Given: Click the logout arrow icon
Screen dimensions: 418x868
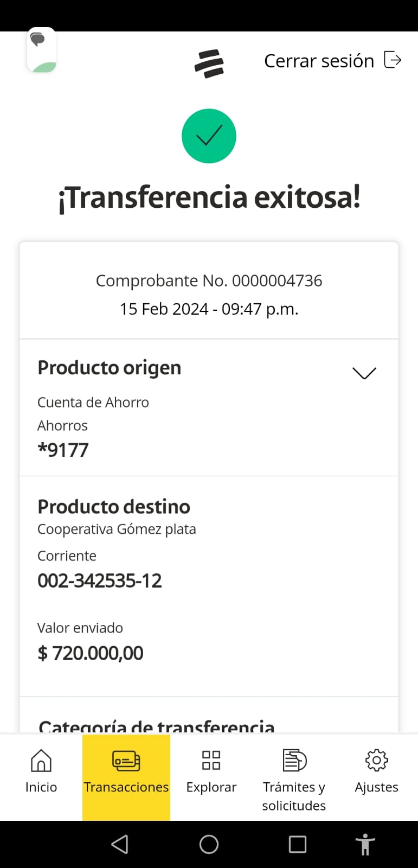Looking at the screenshot, I should tap(393, 60).
